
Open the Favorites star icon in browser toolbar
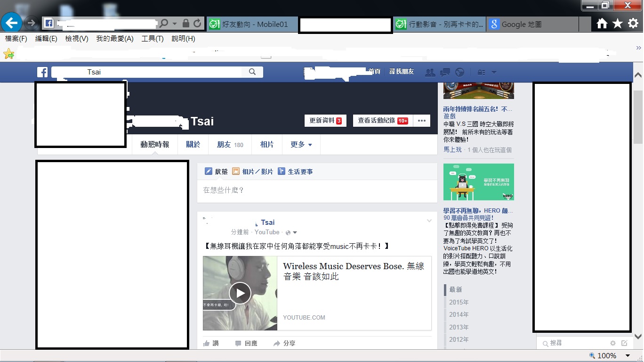pyautogui.click(x=618, y=24)
